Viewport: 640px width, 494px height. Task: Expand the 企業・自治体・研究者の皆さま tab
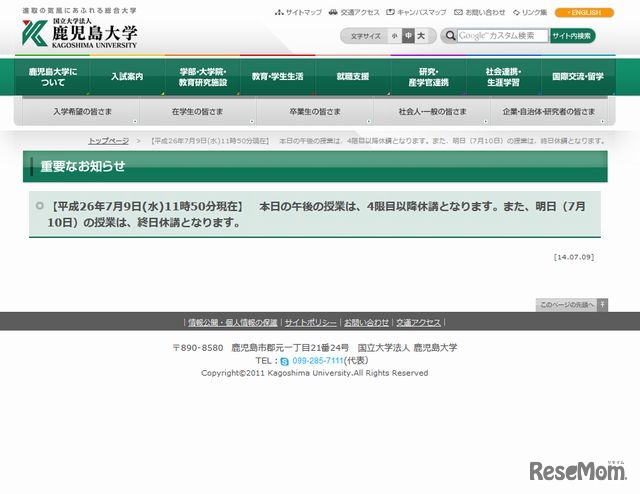click(549, 111)
